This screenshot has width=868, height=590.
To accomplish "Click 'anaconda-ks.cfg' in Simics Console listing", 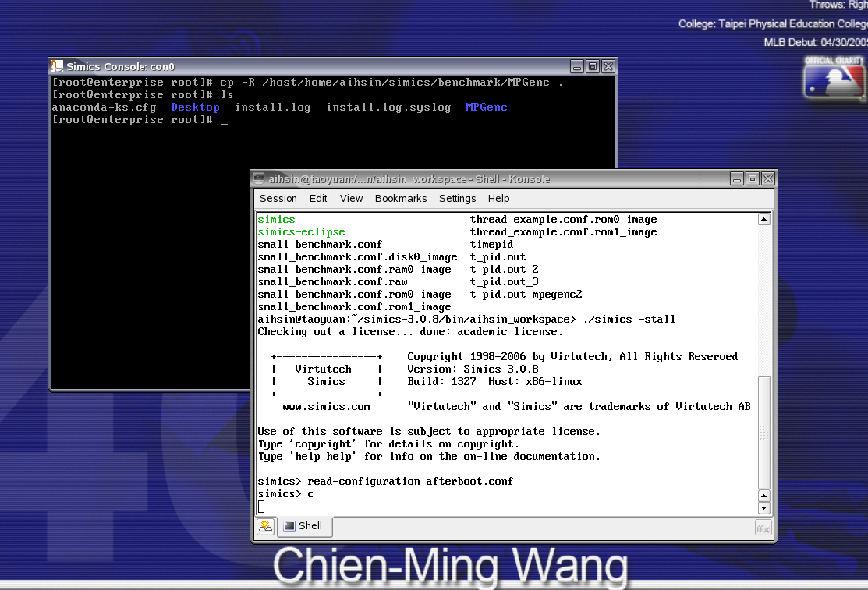I will pos(104,108).
